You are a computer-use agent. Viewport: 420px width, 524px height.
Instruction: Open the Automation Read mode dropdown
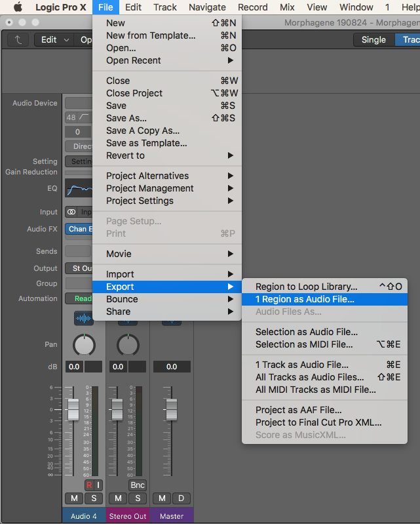(x=79, y=298)
